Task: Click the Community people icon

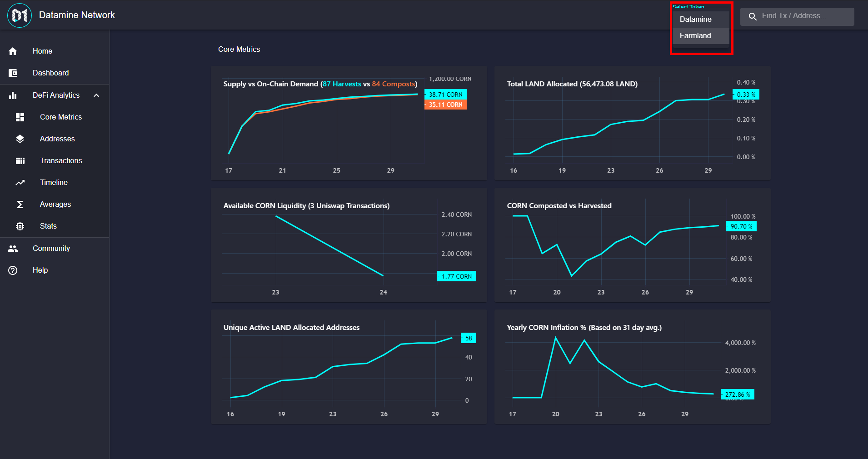Action: [x=13, y=249]
